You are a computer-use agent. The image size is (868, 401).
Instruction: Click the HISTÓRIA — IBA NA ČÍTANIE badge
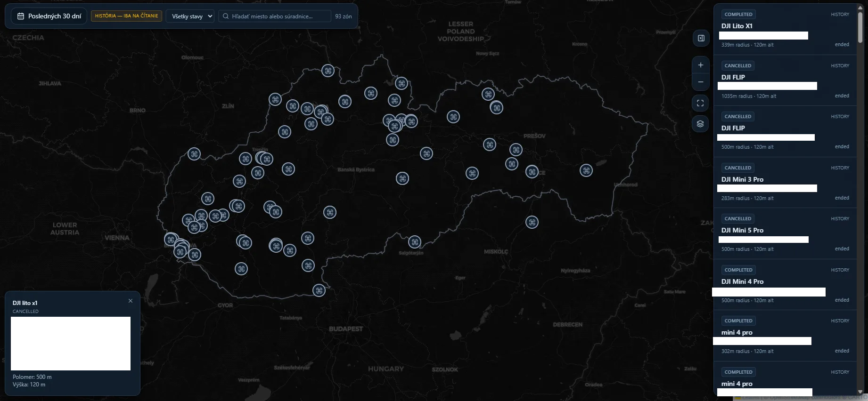[x=126, y=16]
